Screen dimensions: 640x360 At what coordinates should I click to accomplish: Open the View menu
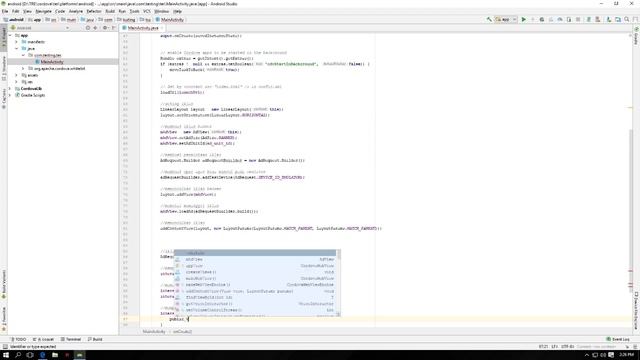27,11
